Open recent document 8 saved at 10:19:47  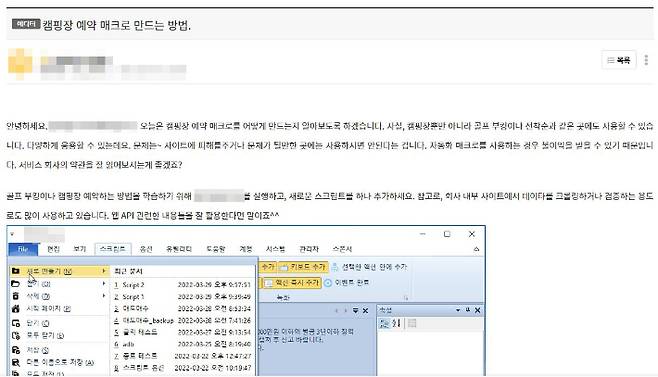pyautogui.click(x=183, y=368)
